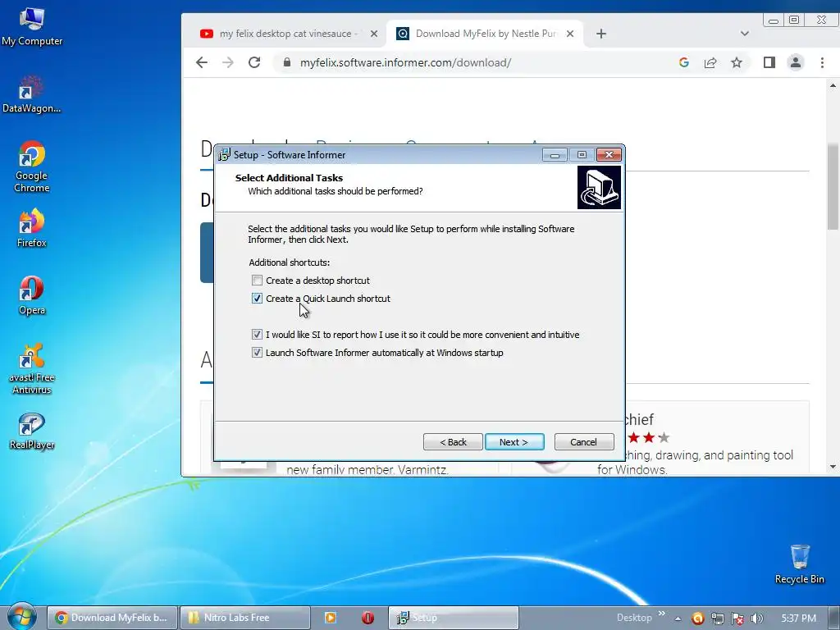Click the Chrome address bar URL
The image size is (840, 630).
(405, 62)
